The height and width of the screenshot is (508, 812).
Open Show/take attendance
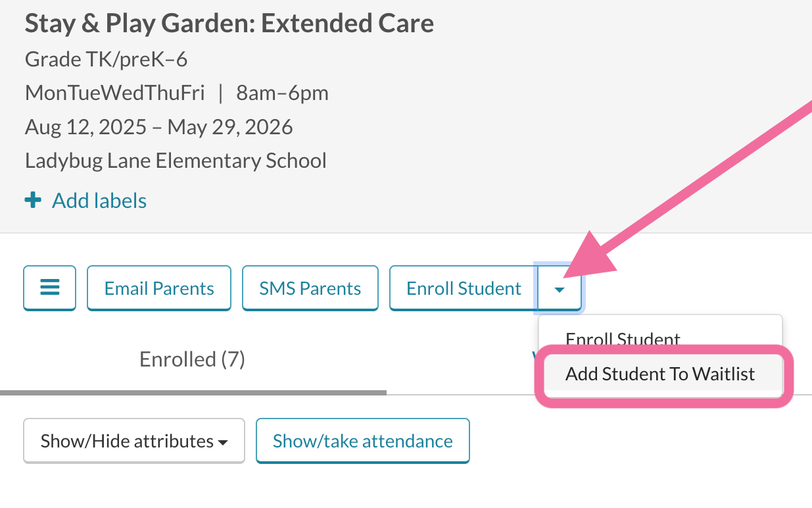pos(363,441)
